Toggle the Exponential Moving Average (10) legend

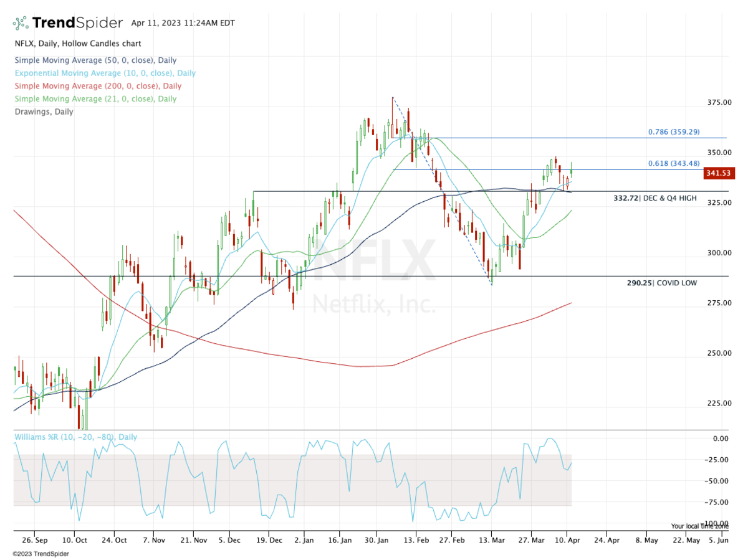coord(105,73)
